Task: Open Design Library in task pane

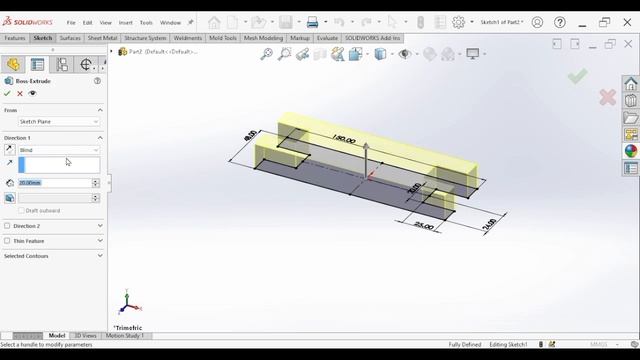Action: click(x=631, y=100)
